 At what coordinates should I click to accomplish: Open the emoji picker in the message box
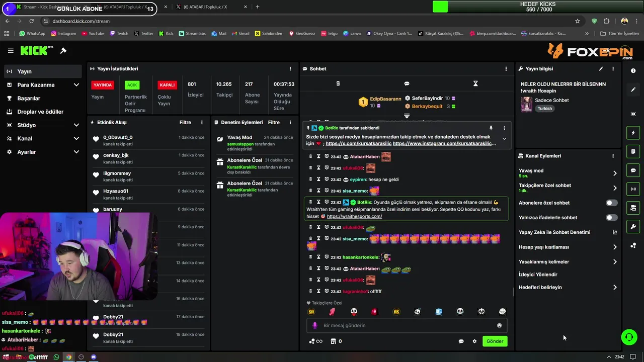499,325
